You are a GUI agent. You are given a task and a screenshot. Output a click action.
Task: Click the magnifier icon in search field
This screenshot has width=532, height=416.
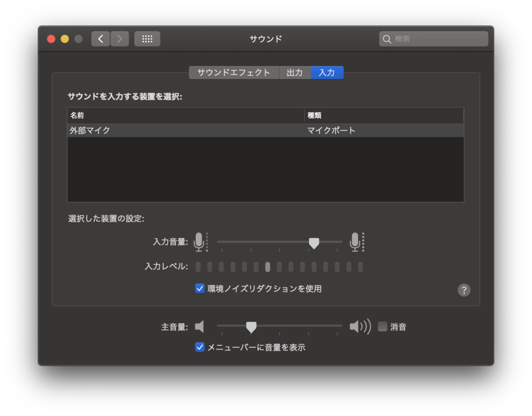pos(387,39)
